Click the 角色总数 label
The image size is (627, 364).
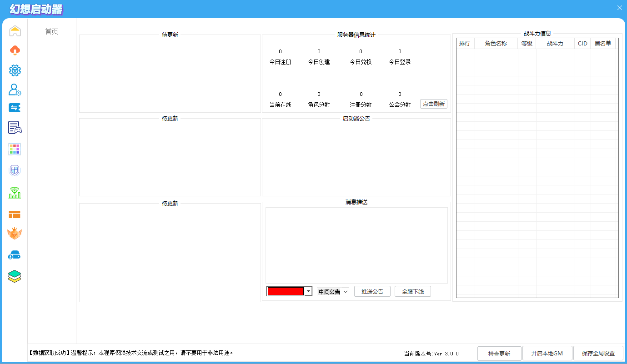[x=319, y=105]
